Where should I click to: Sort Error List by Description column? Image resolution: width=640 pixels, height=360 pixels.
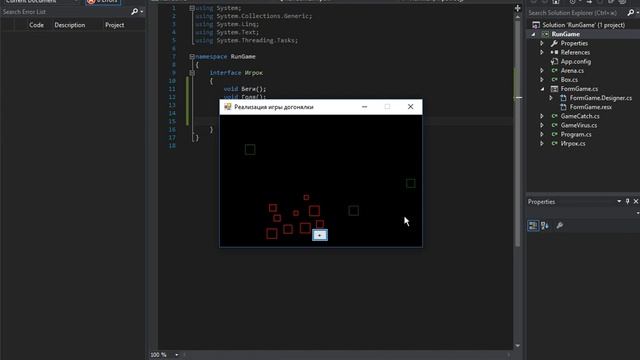point(70,25)
